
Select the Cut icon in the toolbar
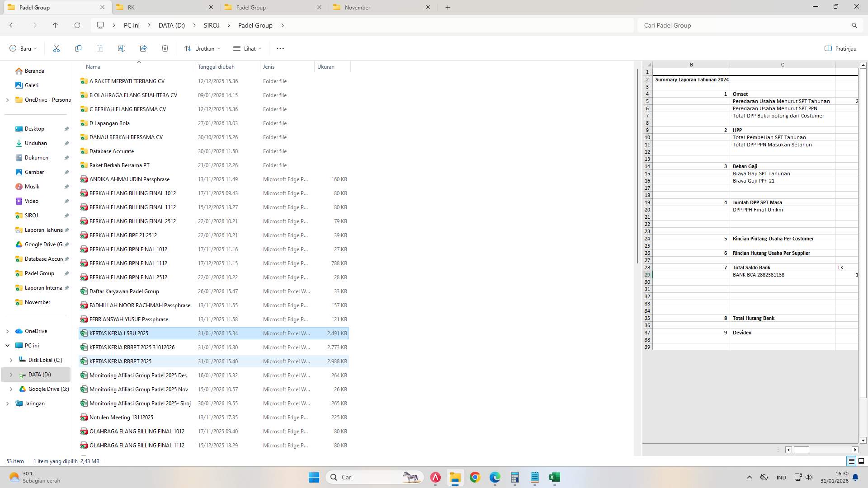56,48
